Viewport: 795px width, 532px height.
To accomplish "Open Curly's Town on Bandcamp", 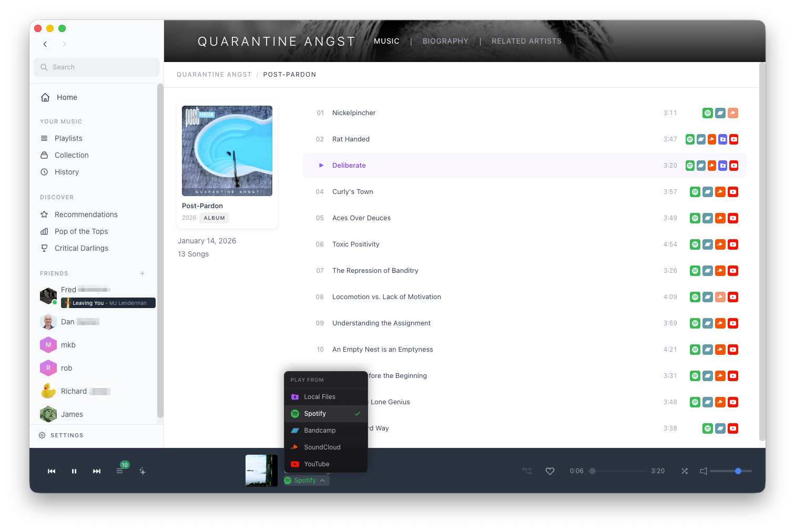I will [707, 191].
